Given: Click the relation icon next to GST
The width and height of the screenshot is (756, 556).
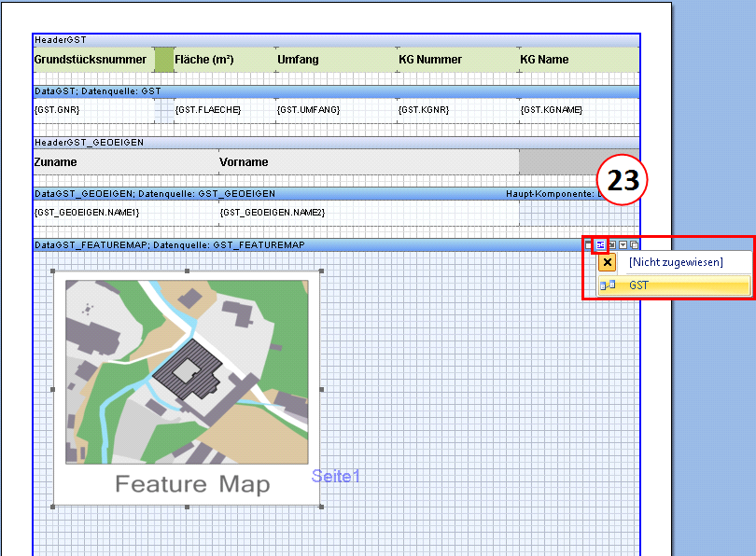Looking at the screenshot, I should pos(607,285).
